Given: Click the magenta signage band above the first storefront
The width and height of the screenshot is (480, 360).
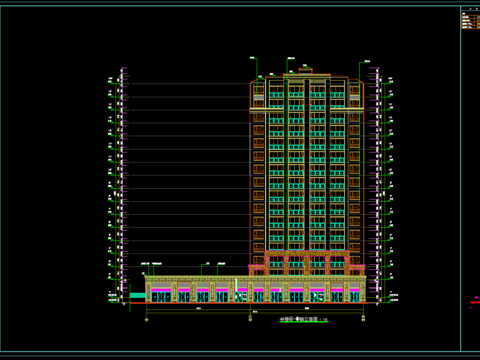Looking at the screenshot, I should click(161, 290).
